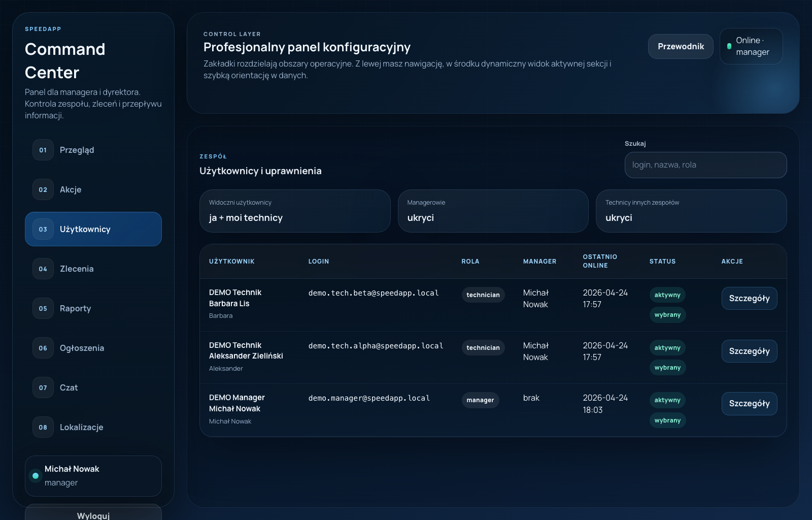The image size is (812, 520).
Task: Change the Managerowie ukryci filter
Action: pos(493,211)
